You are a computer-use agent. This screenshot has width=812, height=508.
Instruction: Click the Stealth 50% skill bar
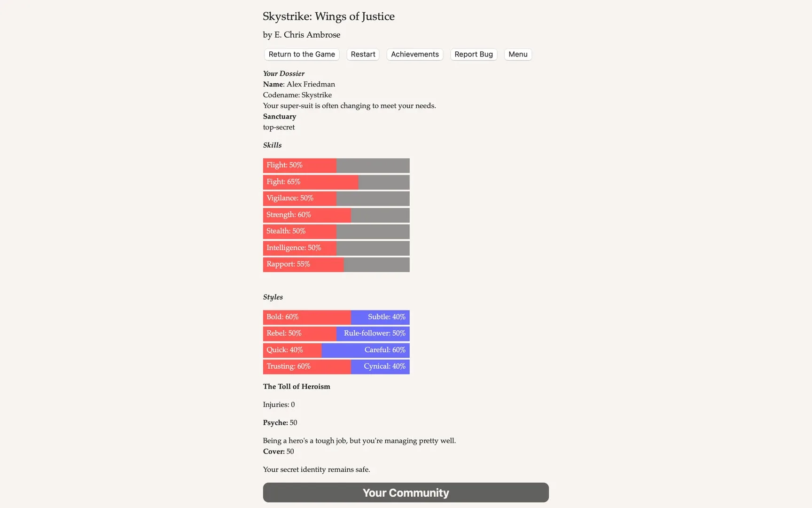pos(336,231)
